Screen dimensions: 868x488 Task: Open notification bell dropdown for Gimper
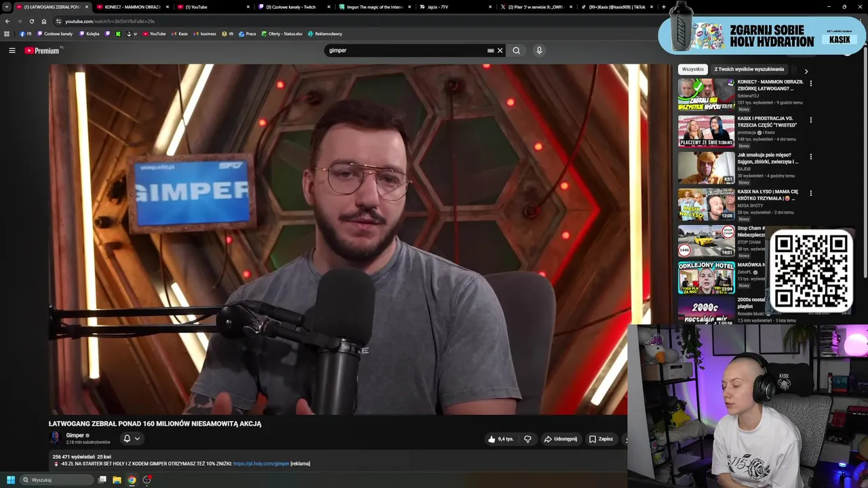click(131, 439)
